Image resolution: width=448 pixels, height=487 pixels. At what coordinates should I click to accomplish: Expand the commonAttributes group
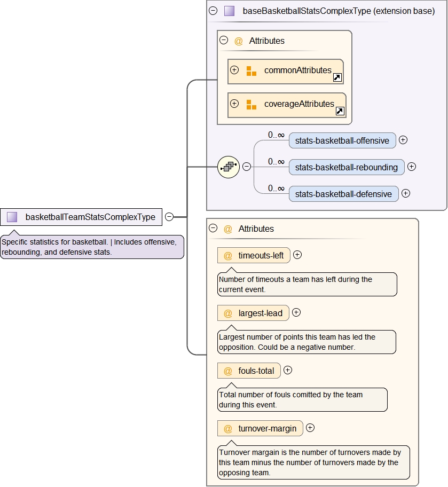coord(234,70)
